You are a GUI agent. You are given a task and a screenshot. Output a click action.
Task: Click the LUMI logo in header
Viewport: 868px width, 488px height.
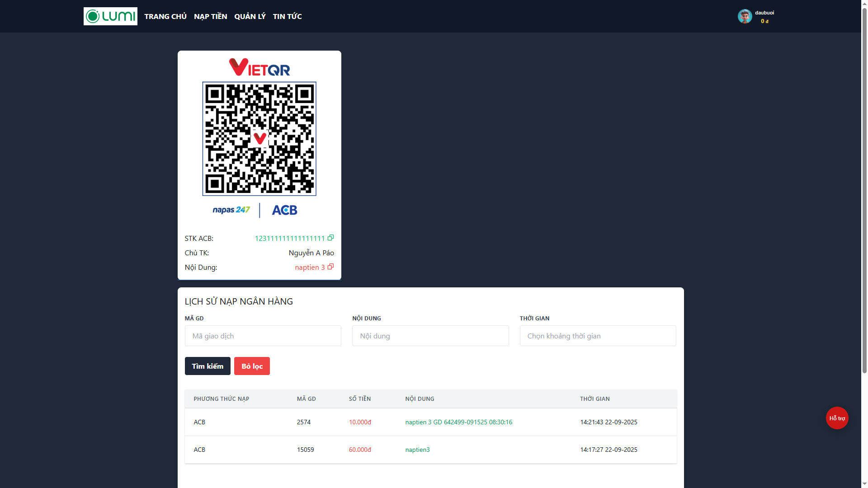(110, 16)
